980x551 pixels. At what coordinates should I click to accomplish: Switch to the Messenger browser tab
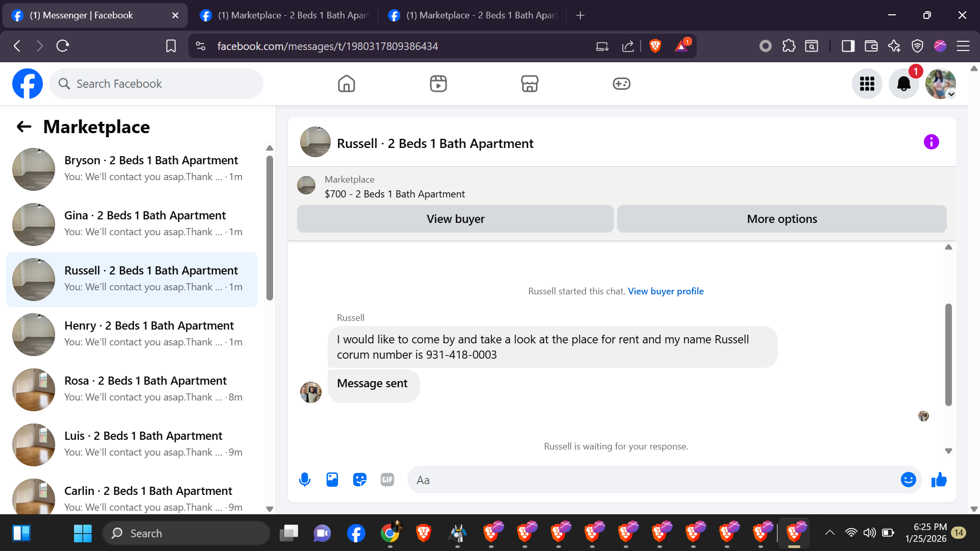pyautogui.click(x=95, y=15)
